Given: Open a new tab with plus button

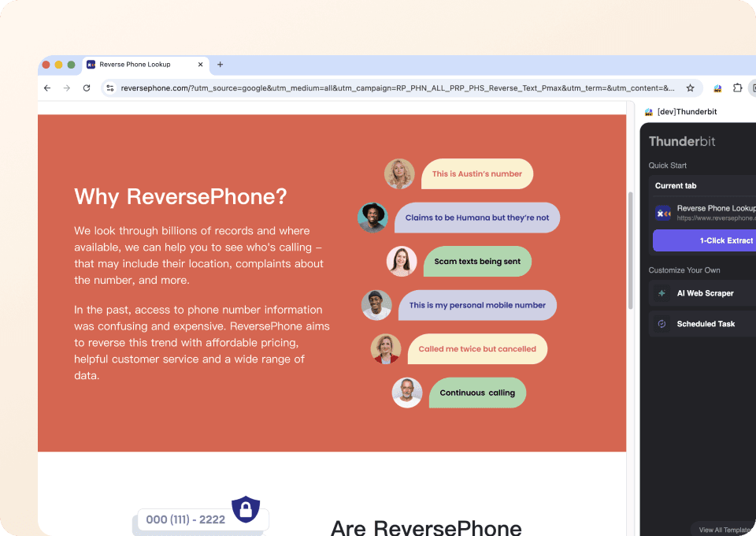Looking at the screenshot, I should point(220,64).
